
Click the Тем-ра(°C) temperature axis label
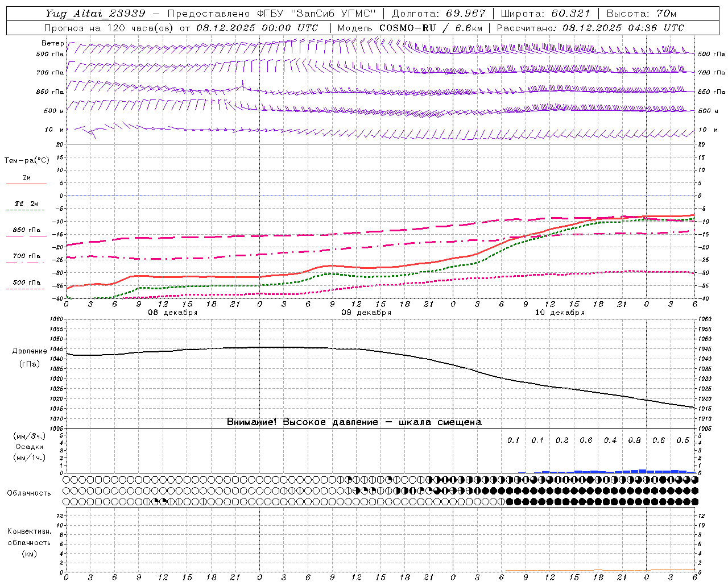pyautogui.click(x=27, y=160)
